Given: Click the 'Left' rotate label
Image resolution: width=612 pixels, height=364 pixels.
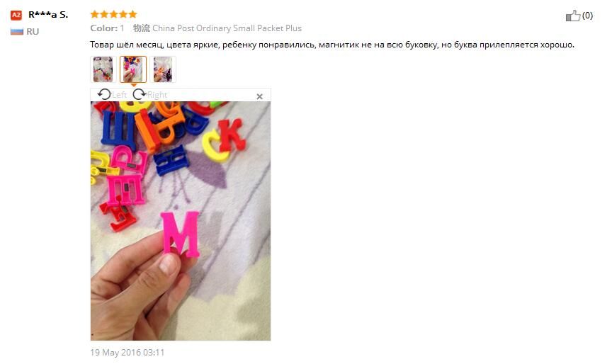Looking at the screenshot, I should pyautogui.click(x=119, y=95).
